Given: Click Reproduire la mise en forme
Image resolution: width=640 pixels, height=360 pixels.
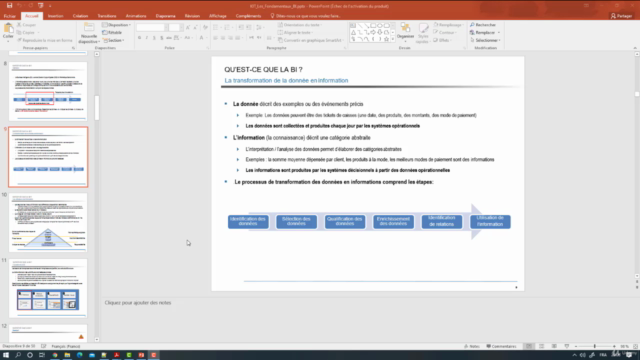Looking at the screenshot, I should coord(45,40).
